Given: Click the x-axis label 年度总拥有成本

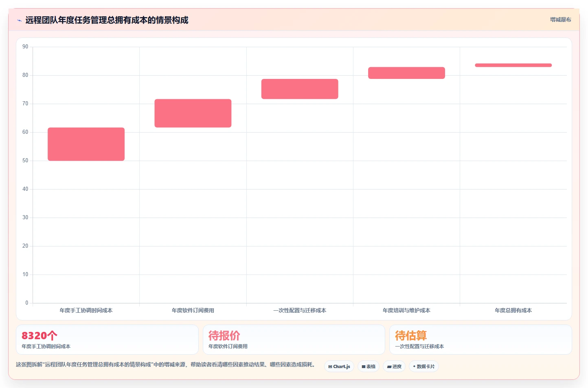Looking at the screenshot, I should [513, 310].
